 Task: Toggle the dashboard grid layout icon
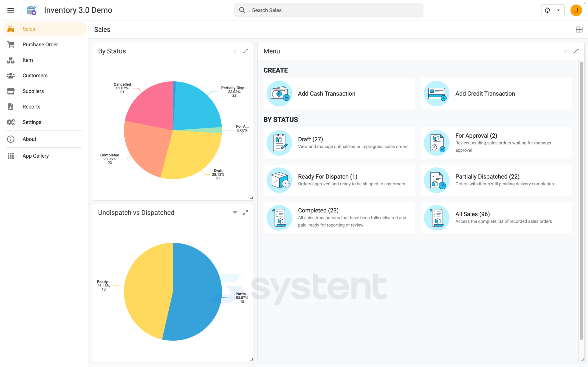tap(579, 30)
